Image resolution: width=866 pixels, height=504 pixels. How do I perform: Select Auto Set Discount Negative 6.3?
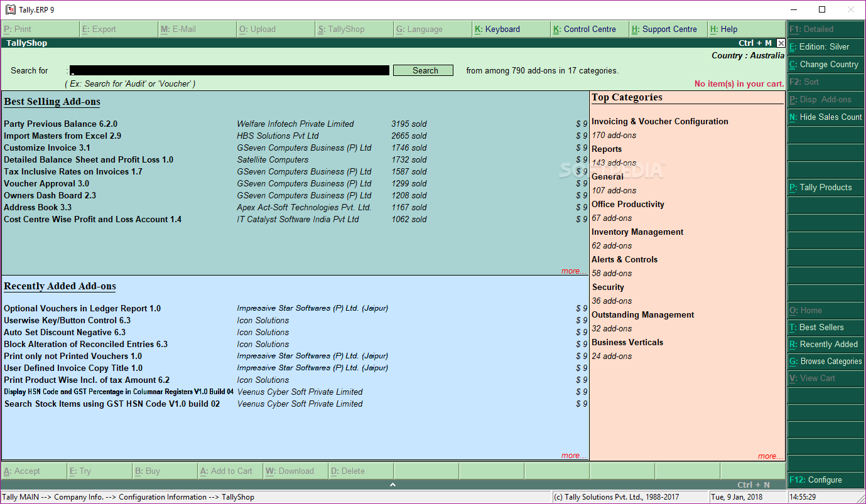click(65, 332)
